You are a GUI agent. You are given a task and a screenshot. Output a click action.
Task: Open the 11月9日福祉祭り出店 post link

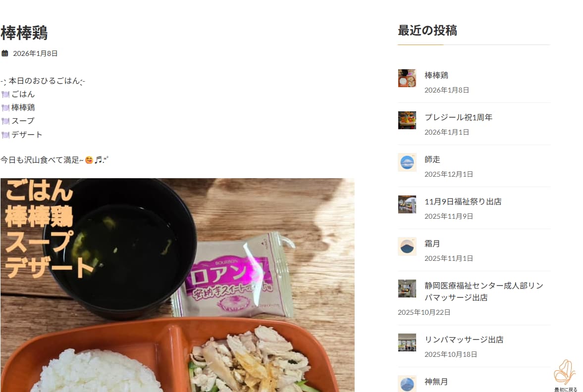(463, 201)
